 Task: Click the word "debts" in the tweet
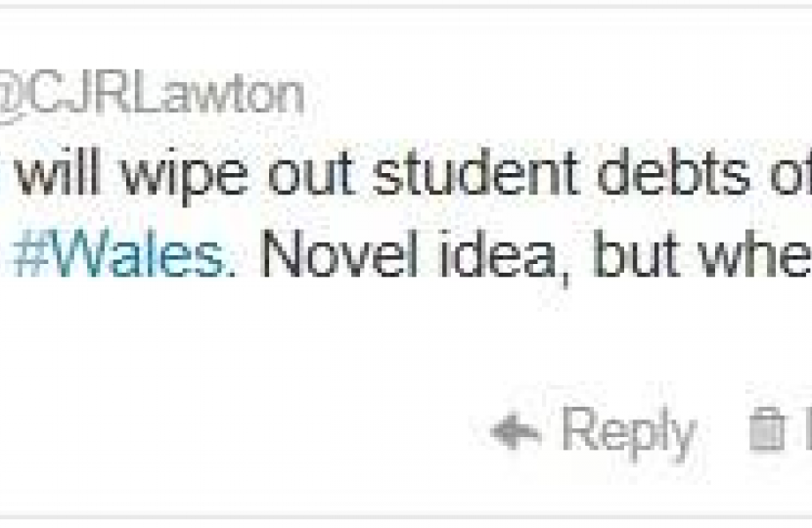coord(674,173)
